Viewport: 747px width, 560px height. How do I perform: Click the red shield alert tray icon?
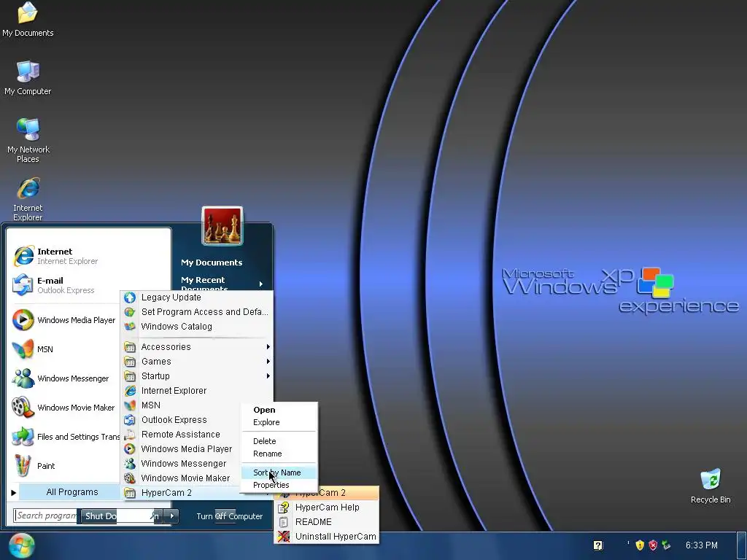[x=653, y=545]
